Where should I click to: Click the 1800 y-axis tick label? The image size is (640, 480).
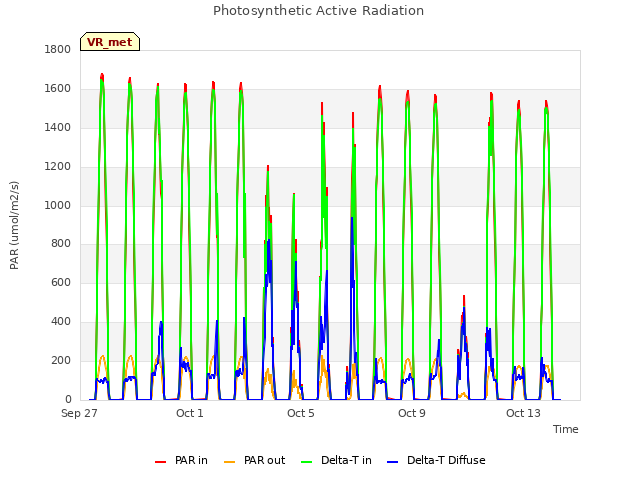[58, 50]
